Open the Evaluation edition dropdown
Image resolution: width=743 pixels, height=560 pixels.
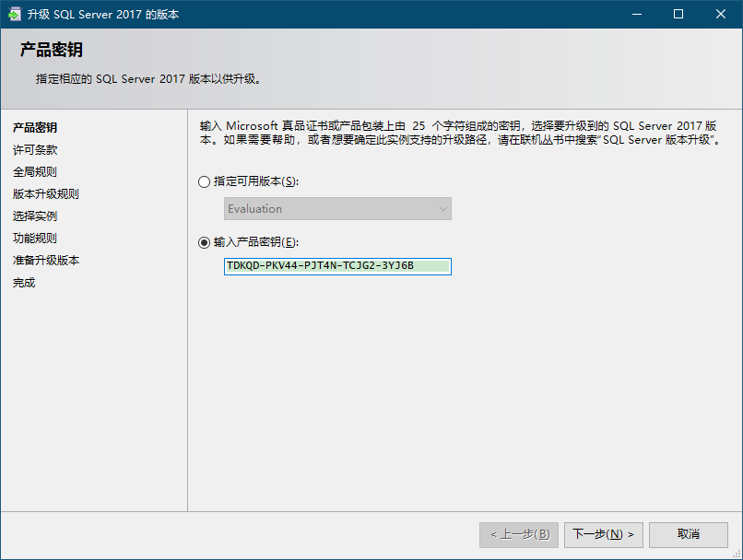point(336,209)
